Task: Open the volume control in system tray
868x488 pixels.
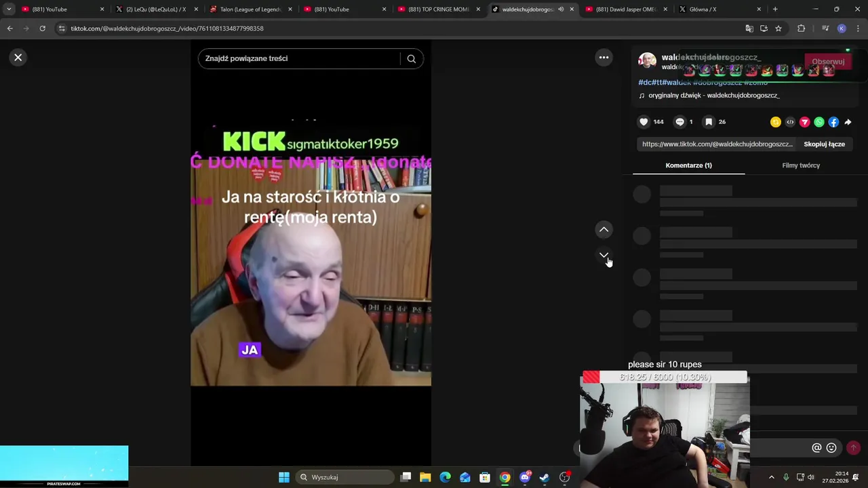Action: pyautogui.click(x=811, y=477)
